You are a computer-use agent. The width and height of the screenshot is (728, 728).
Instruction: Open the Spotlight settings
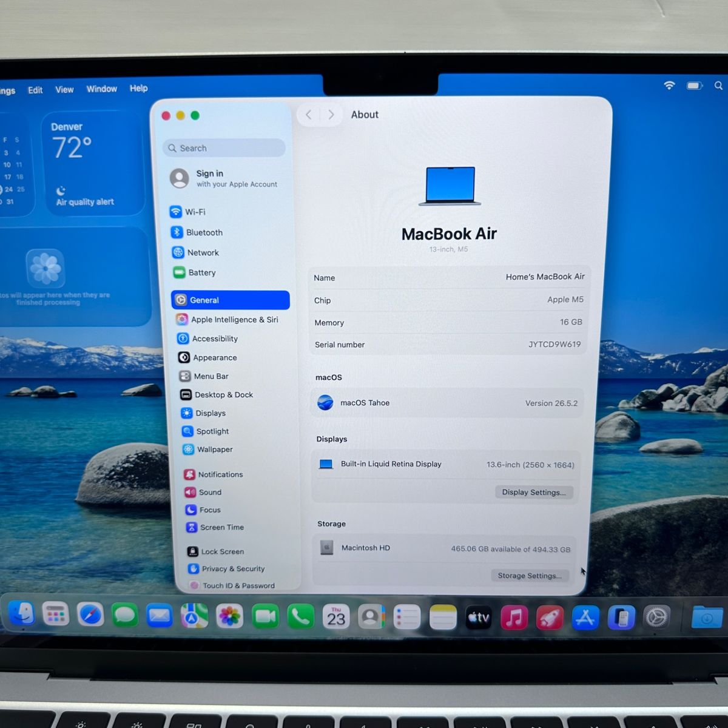[x=205, y=431]
